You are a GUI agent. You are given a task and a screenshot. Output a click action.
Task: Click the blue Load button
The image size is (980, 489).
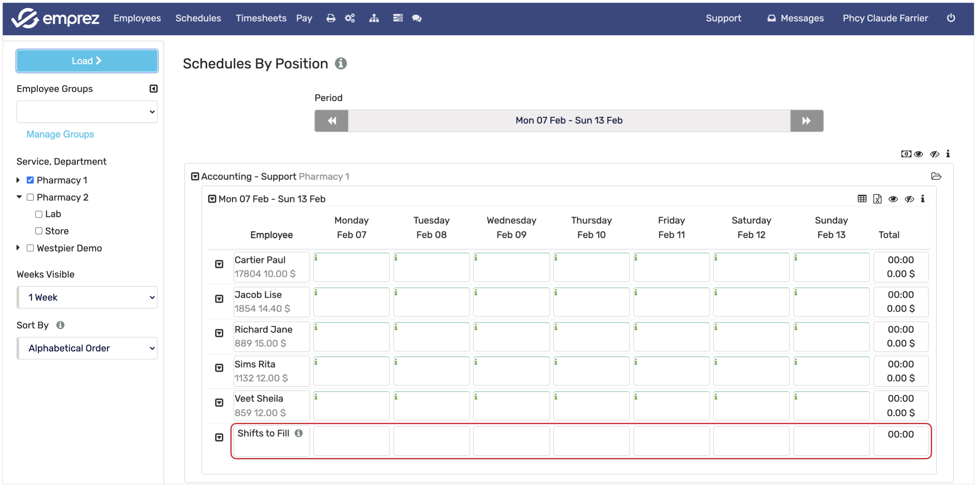coord(87,61)
